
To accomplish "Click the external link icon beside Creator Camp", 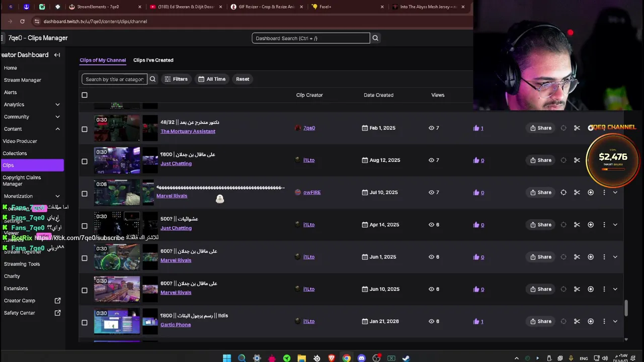I will point(57,301).
